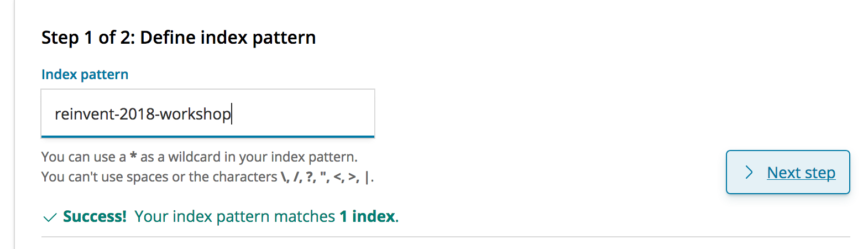This screenshot has width=868, height=249.
Task: Focus the Index pattern input field
Action: [208, 113]
